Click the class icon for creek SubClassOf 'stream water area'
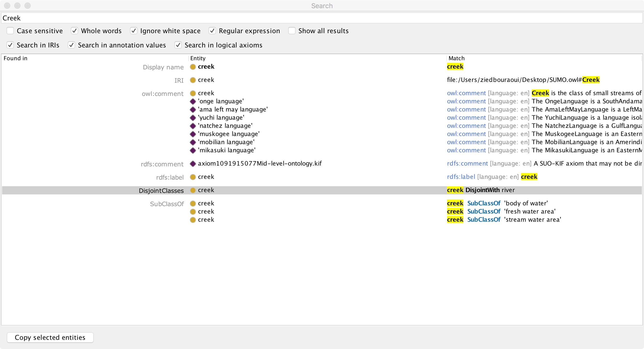Viewport: 644px width, 349px height. (193, 220)
